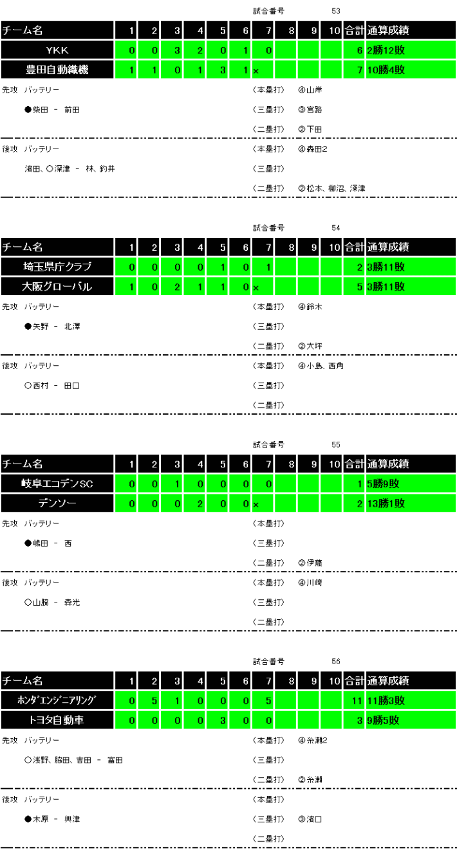Screen dimensions: 457x868
Task: Select the 埼玉県庁クラブ team name cell
Action: pos(57,267)
